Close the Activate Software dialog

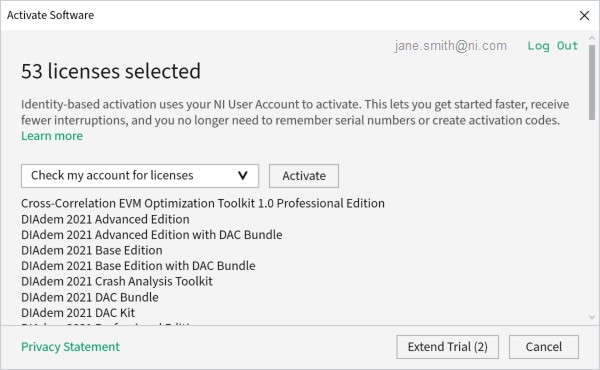coord(584,15)
